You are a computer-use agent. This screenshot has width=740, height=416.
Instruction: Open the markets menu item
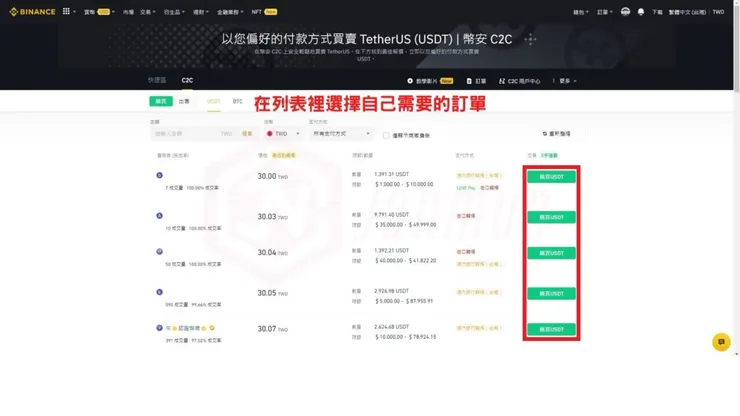[128, 12]
